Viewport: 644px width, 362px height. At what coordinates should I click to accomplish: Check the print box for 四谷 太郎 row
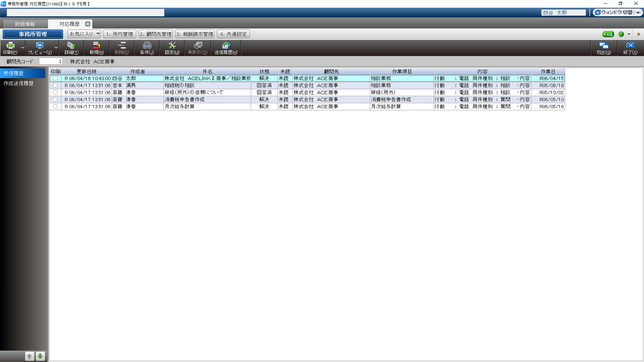point(55,78)
